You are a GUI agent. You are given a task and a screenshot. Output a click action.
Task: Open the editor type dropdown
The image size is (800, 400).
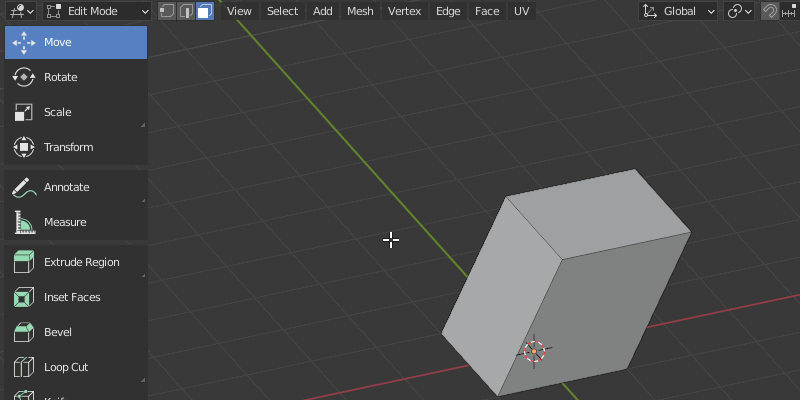21,11
